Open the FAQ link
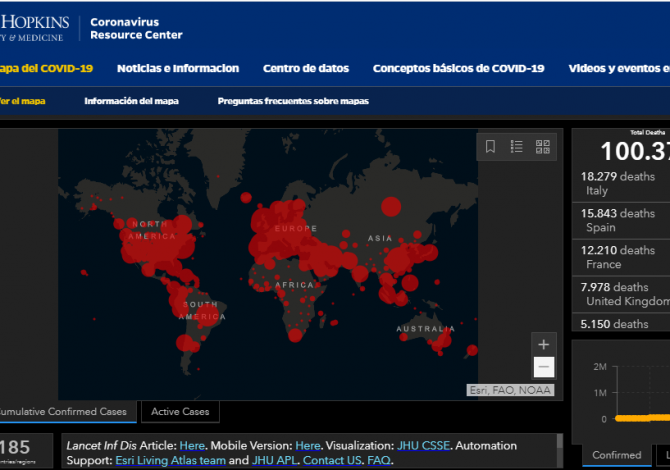 point(379,461)
